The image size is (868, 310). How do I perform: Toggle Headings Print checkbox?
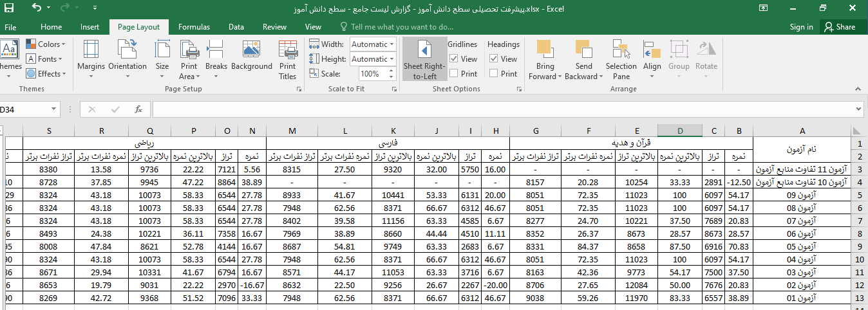point(494,73)
